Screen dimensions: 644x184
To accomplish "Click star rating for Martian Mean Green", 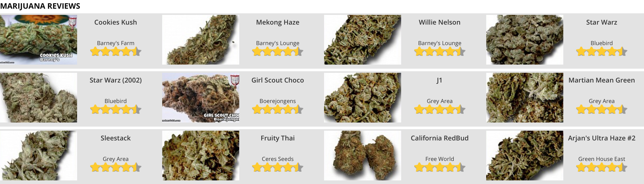I will [602, 109].
